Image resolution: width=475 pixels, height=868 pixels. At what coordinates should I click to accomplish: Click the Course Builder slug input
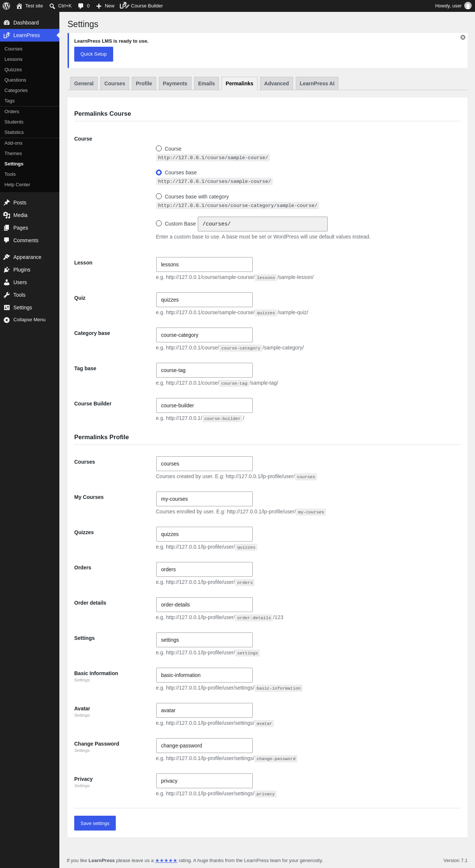204,405
